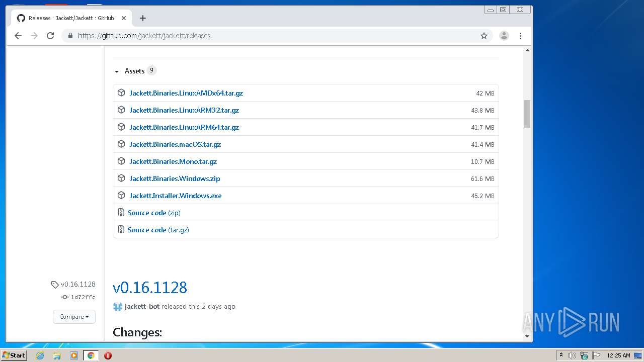Click the package icon beside LinuxARM64.tar.gz
Screen dimensions: 644x362
[x=121, y=127]
